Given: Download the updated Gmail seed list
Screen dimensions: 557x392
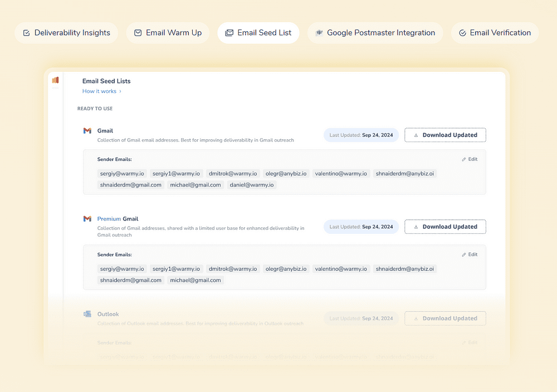Looking at the screenshot, I should tap(445, 135).
